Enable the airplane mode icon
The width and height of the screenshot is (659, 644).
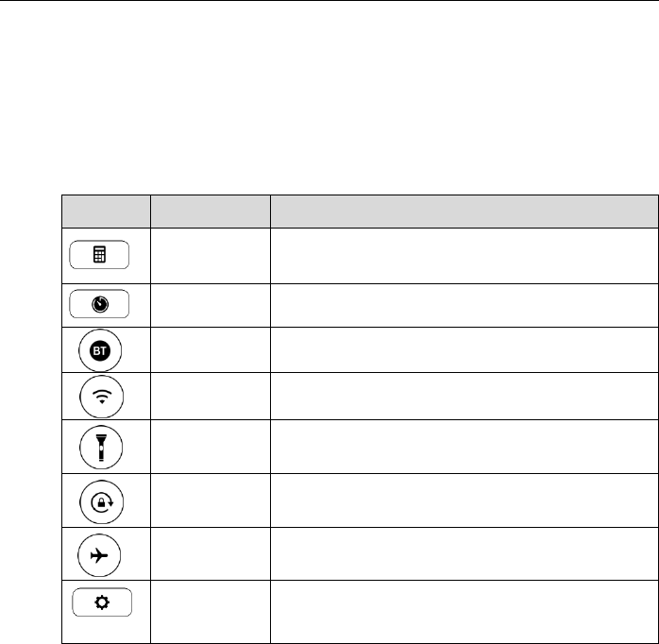tap(99, 555)
